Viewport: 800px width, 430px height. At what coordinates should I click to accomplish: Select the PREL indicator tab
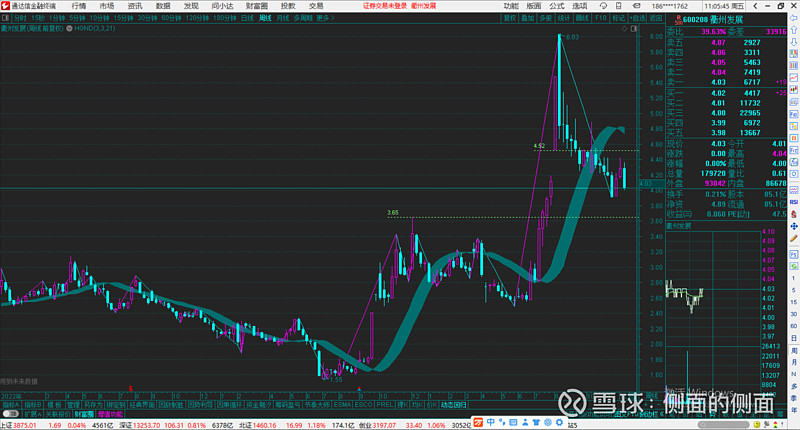385,405
